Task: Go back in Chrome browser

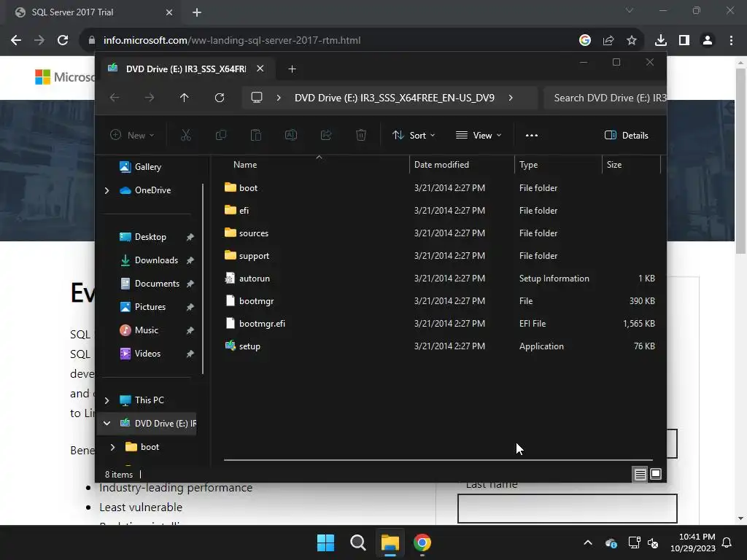Action: (16, 41)
